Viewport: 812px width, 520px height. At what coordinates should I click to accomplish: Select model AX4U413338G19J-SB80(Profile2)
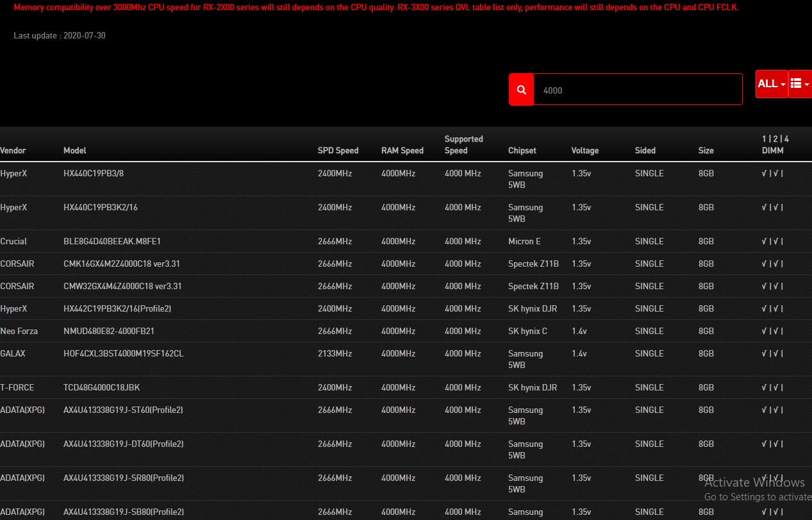124,512
